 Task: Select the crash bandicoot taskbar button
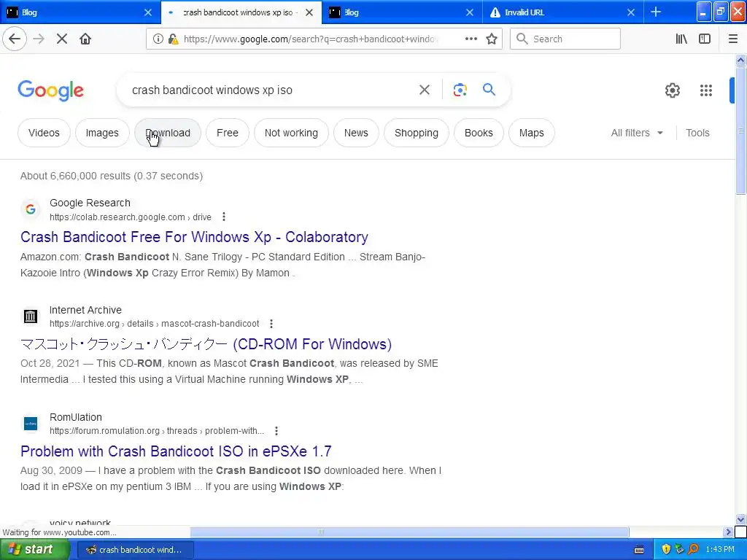[135, 550]
